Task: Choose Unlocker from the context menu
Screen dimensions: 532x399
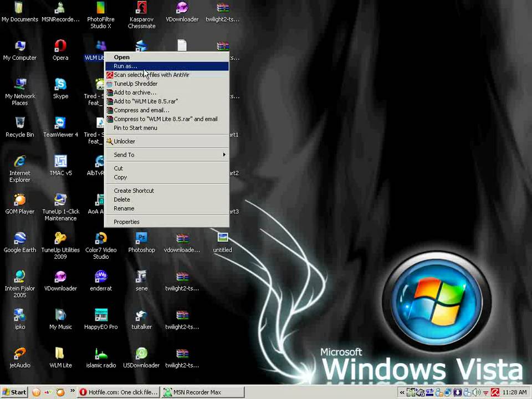Action: coord(167,141)
